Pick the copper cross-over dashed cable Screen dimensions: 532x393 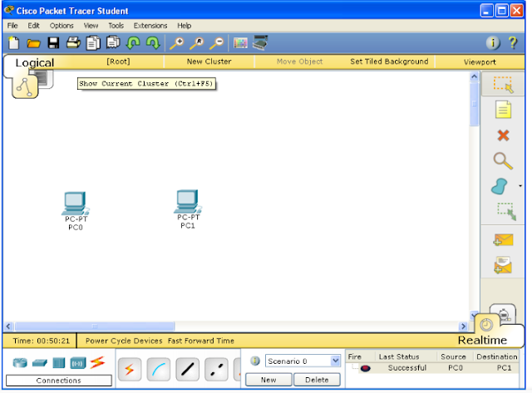tap(216, 369)
